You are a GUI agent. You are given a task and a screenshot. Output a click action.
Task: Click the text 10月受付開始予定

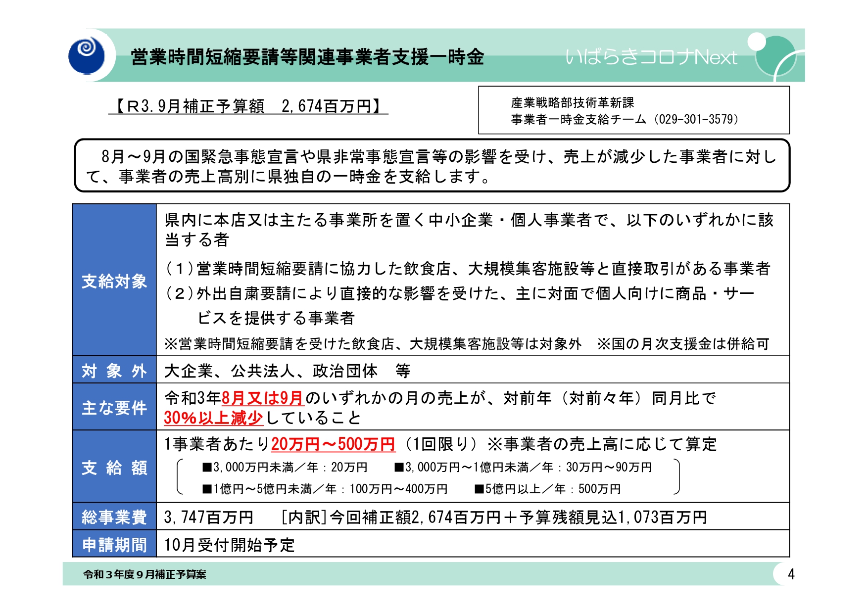pyautogui.click(x=230, y=545)
